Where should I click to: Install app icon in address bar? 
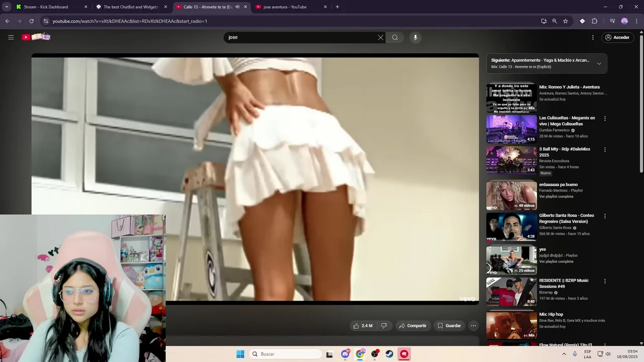tap(544, 21)
